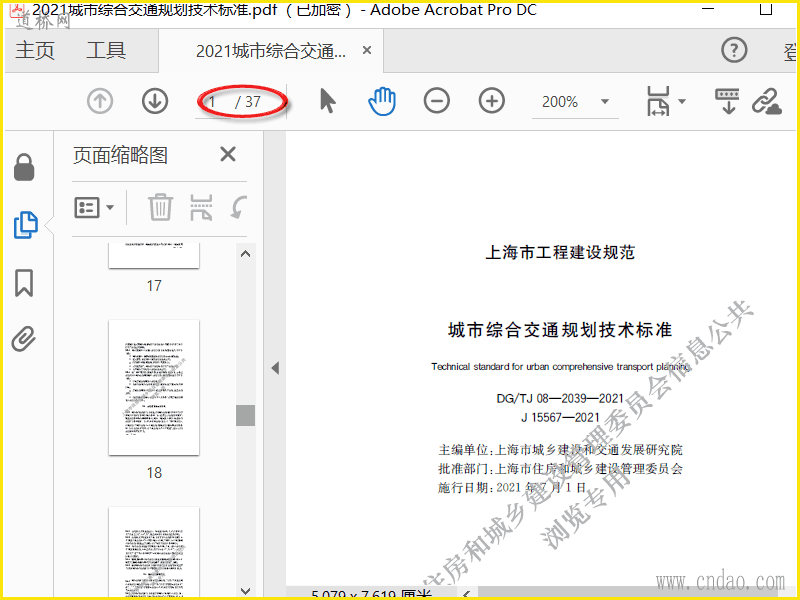
Task: Go to next page arrow
Action: tap(155, 101)
